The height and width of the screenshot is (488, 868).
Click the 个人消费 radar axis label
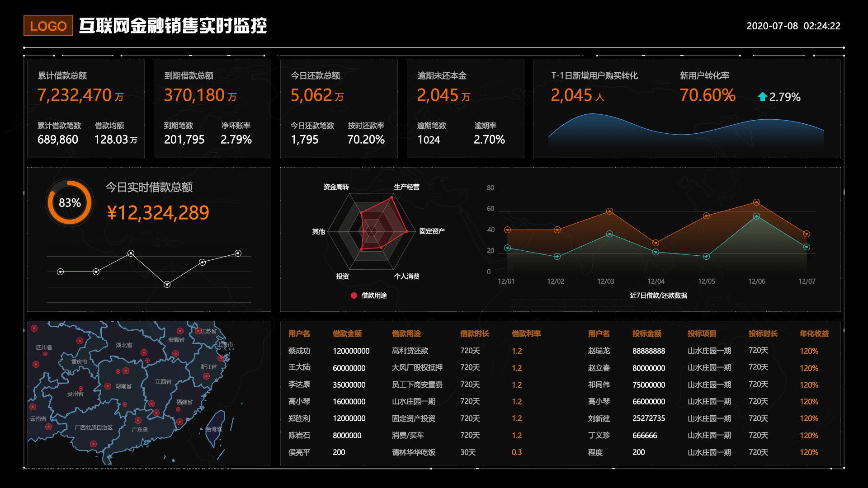click(406, 277)
